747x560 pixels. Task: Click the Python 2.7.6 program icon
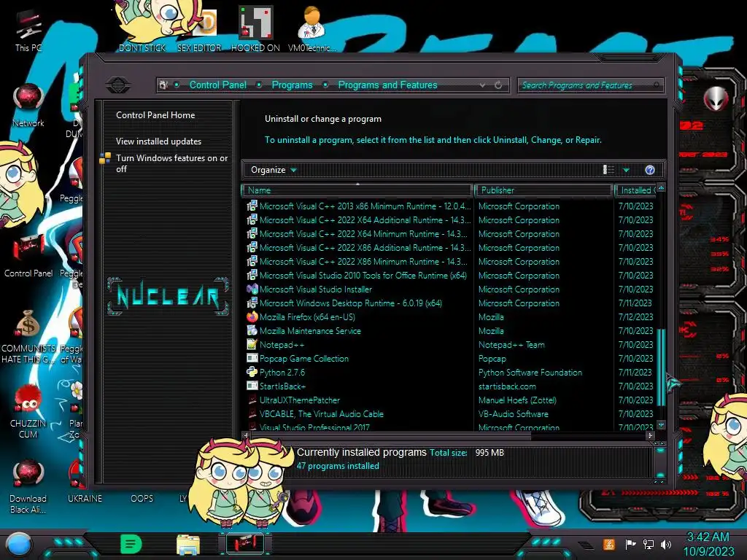point(252,372)
